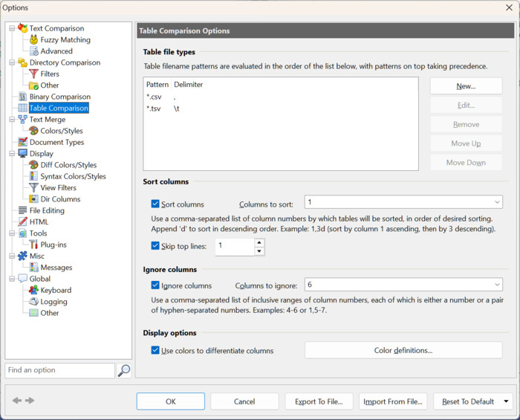Image resolution: width=520 pixels, height=420 pixels.
Task: Open the Columns to sort dropdown
Action: (497, 202)
